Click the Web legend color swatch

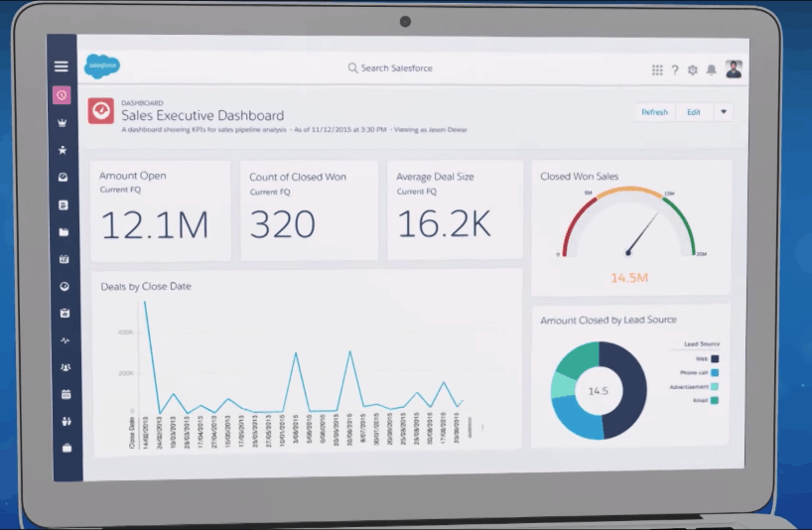[x=715, y=358]
